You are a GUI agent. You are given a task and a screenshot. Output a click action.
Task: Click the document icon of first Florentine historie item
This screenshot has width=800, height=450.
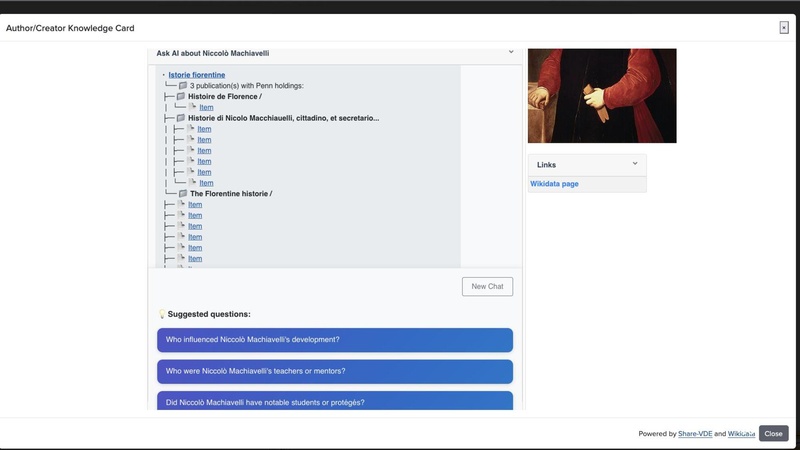click(181, 205)
